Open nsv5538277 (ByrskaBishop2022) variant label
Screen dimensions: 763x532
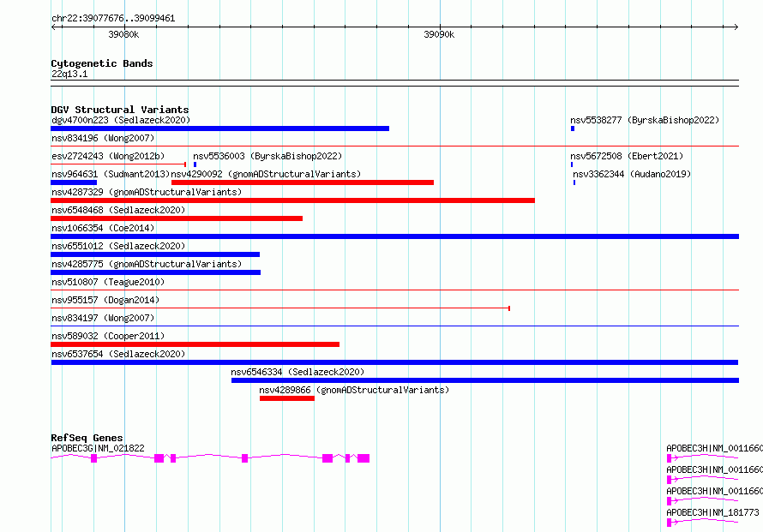[645, 120]
